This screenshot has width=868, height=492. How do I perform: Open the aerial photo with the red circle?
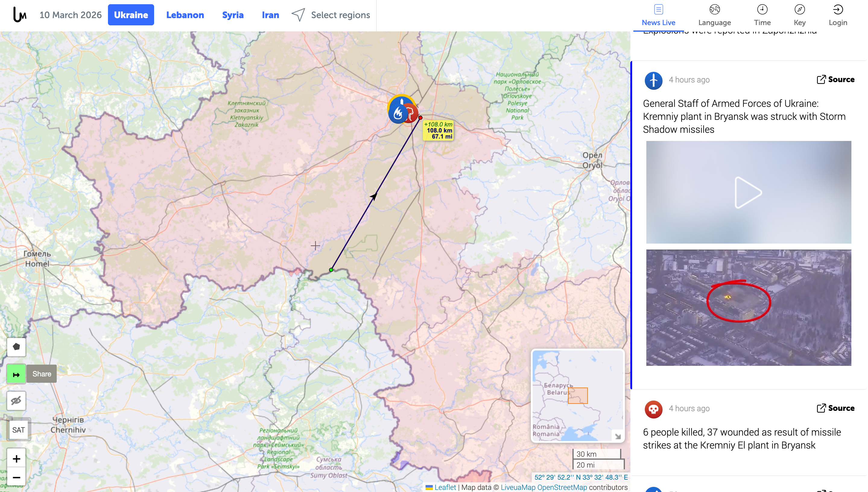[x=749, y=308]
